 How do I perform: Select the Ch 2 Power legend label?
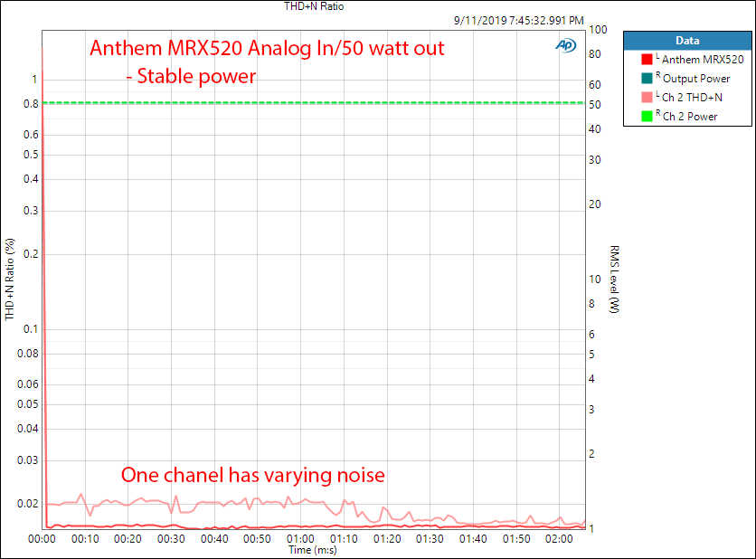point(689,117)
